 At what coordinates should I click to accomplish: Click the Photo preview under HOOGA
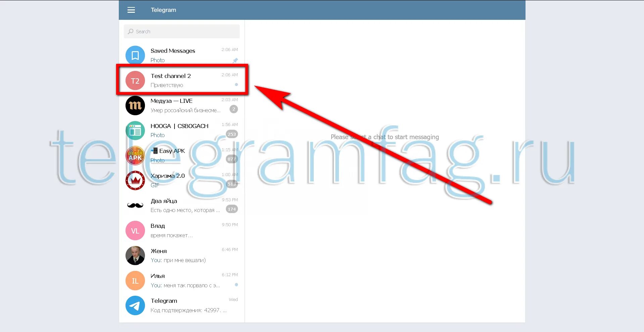pyautogui.click(x=158, y=135)
